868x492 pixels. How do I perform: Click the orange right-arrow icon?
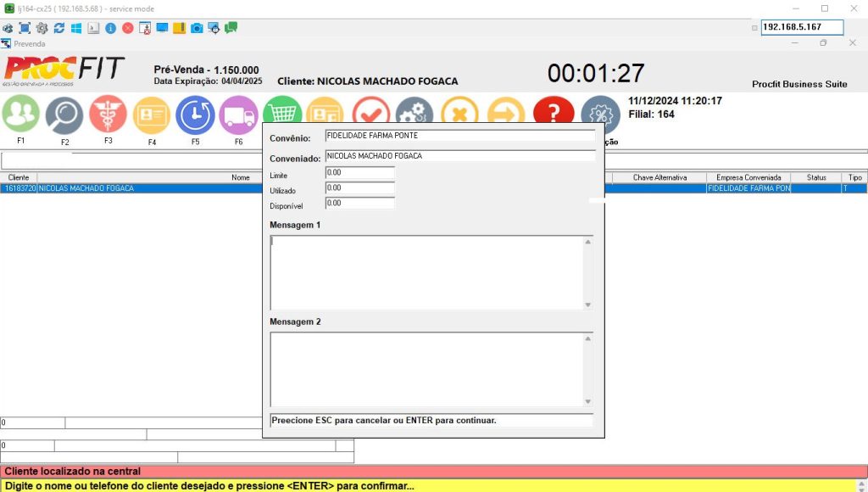[x=505, y=109]
